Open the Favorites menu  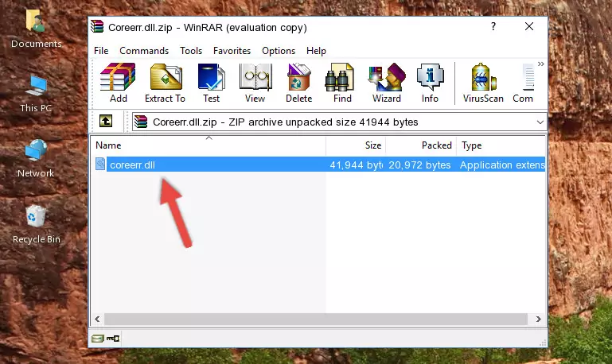point(232,51)
